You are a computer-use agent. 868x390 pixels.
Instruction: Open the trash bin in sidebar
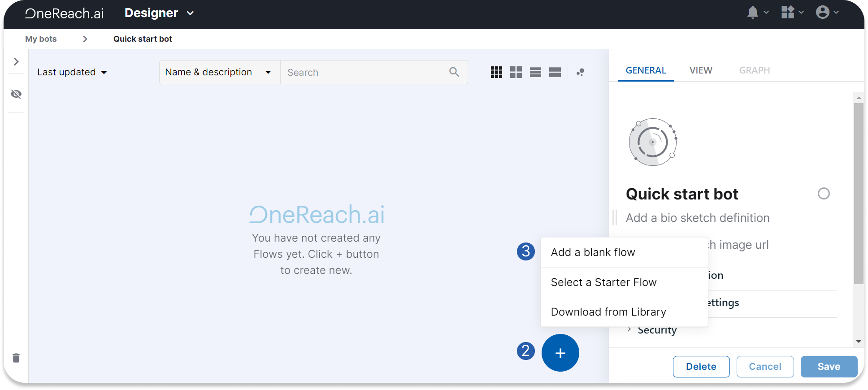click(x=16, y=358)
